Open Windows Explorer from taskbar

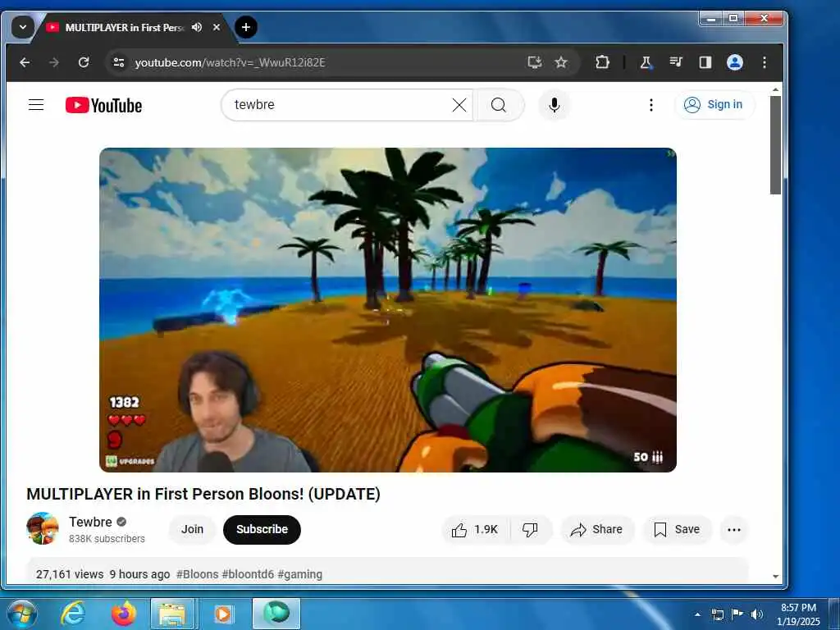(x=172, y=614)
